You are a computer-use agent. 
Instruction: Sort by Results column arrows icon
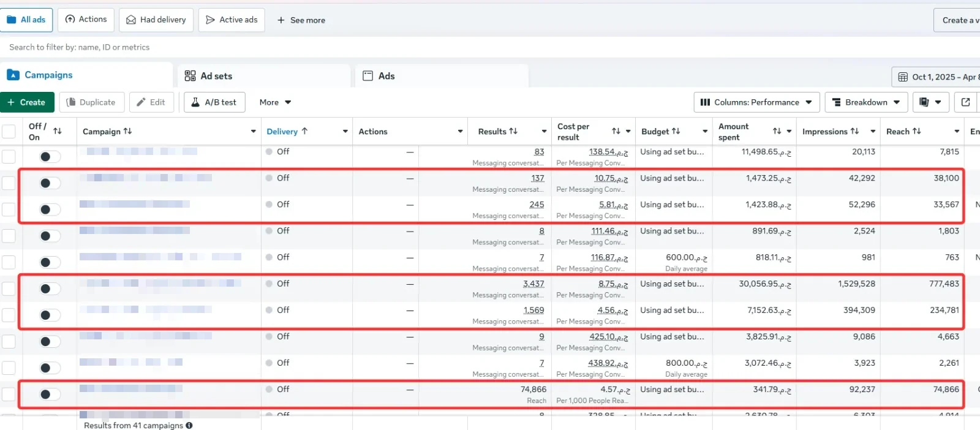[513, 131]
